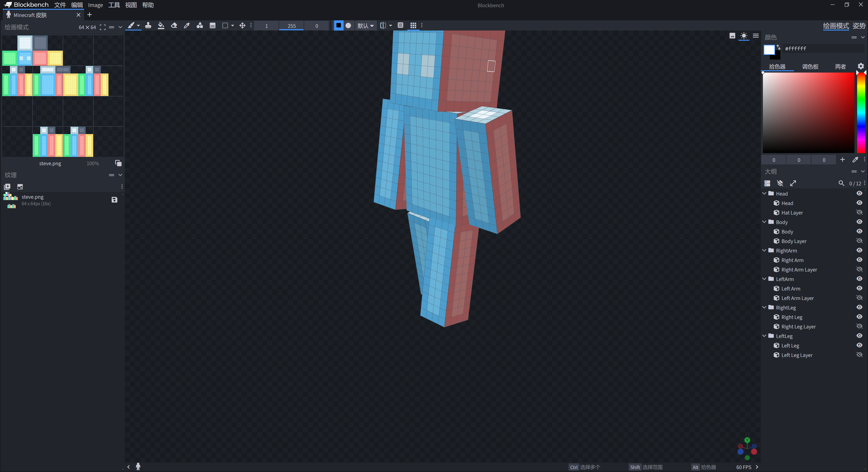
Task: Open color panel settings gear
Action: pos(860,66)
